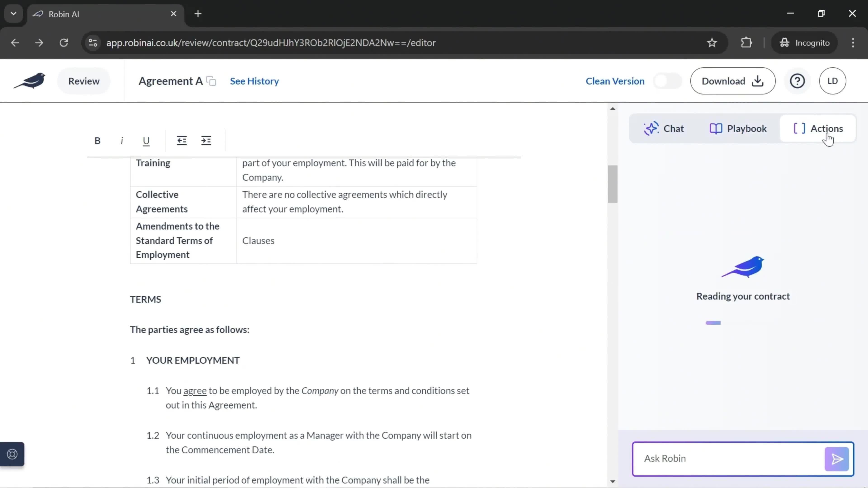Click decrease indent formatting icon
868x488 pixels.
182,141
